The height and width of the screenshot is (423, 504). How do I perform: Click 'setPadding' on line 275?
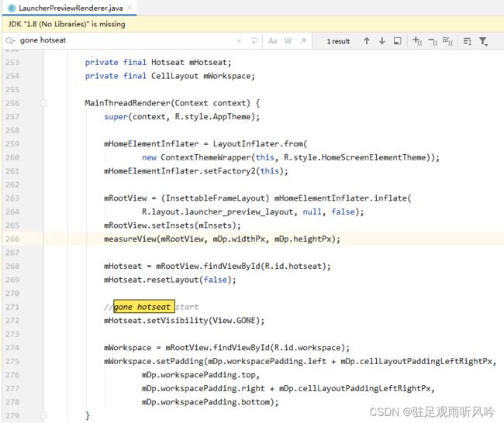pyautogui.click(x=180, y=361)
